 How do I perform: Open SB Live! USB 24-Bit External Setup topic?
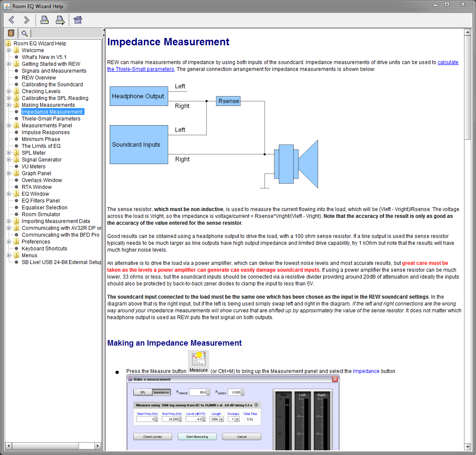[x=61, y=262]
